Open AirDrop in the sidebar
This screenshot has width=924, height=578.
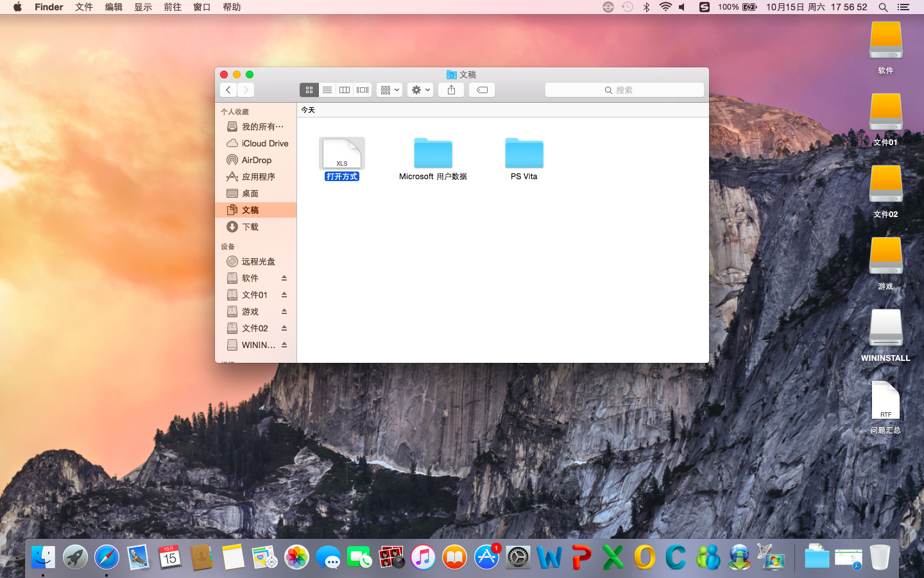tap(255, 160)
